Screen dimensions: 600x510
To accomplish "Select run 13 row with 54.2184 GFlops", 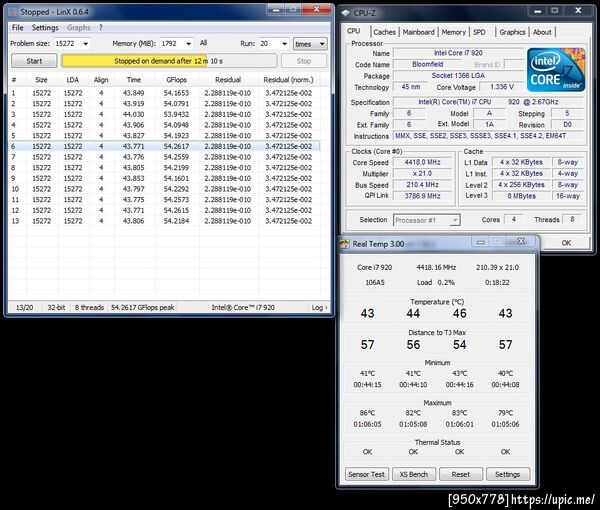I will coord(164,221).
